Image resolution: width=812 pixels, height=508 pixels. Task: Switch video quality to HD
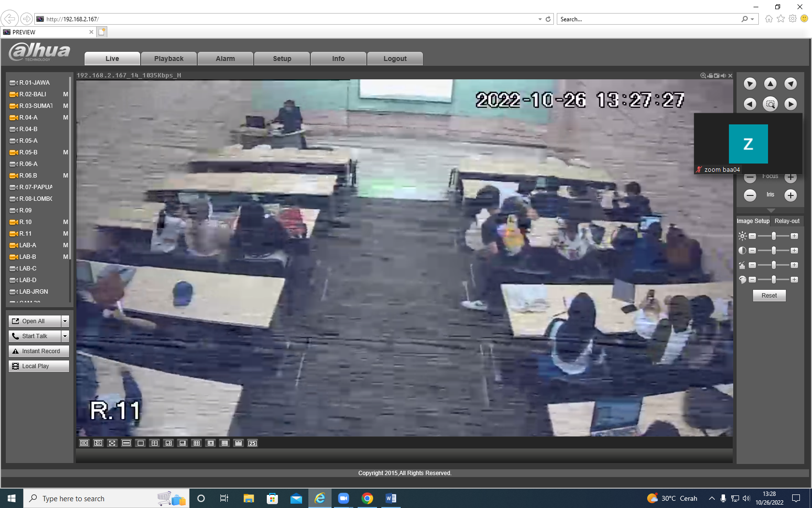point(84,443)
